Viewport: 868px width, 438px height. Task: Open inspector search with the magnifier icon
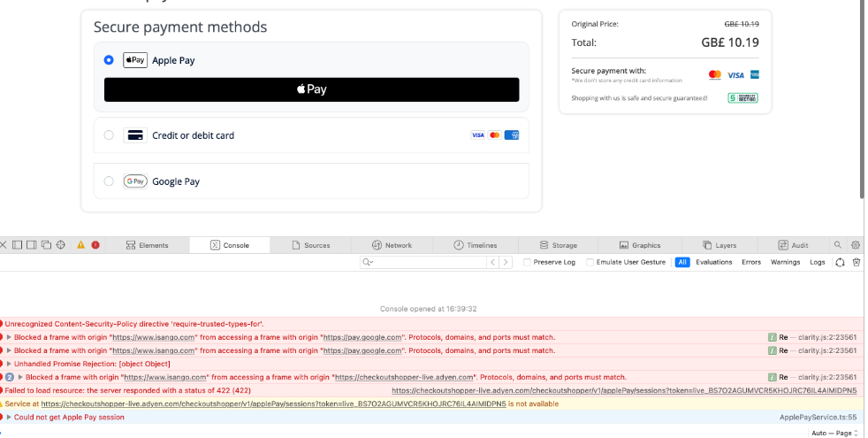click(838, 244)
